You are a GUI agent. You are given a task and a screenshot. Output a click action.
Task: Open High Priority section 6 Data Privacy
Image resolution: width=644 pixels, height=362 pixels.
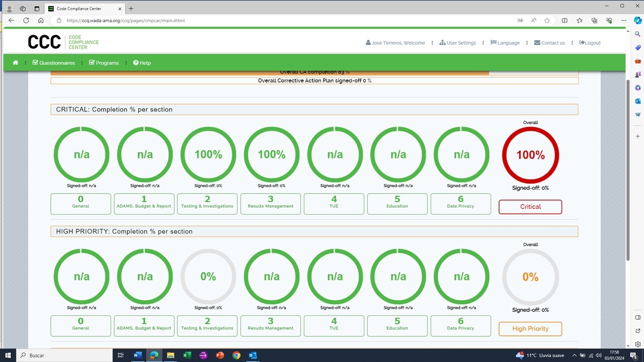click(x=460, y=326)
